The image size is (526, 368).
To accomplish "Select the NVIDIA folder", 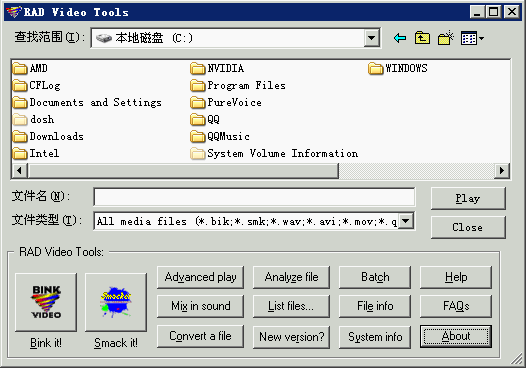I will click(217, 68).
